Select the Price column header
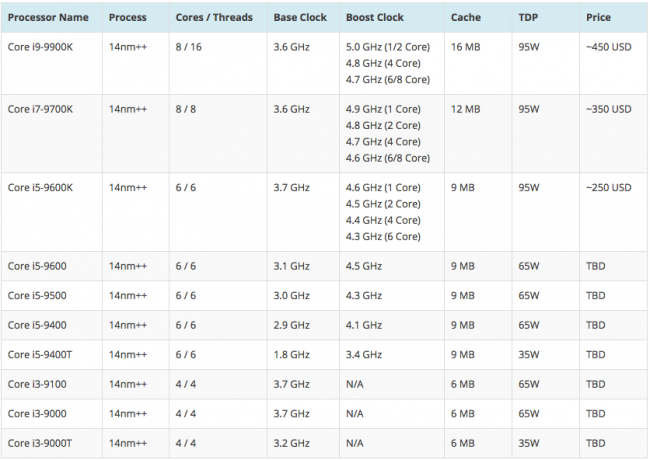 [599, 18]
